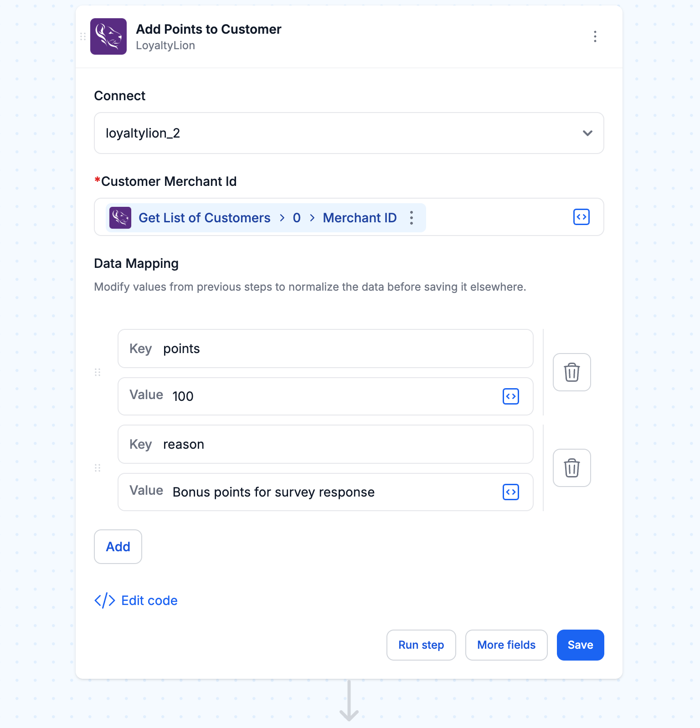Click the step card drag handle beside logo
This screenshot has height=728, width=700.
(x=83, y=36)
